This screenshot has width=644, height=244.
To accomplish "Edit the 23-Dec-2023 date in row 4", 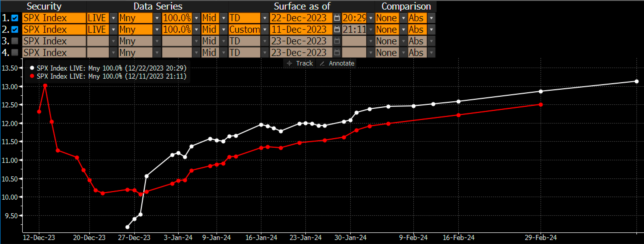I will tap(301, 53).
